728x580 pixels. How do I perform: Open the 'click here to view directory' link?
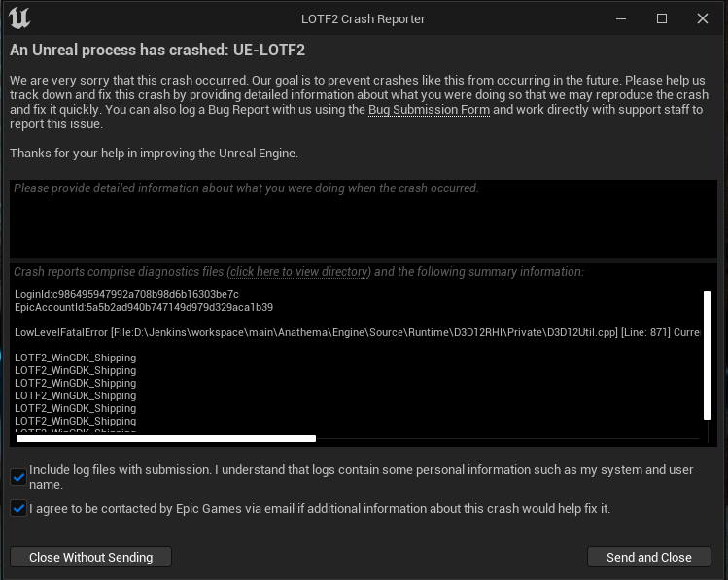(x=298, y=272)
